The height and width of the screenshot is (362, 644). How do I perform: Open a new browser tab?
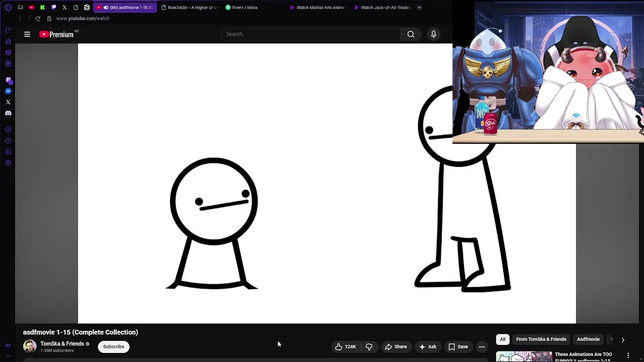(x=419, y=8)
